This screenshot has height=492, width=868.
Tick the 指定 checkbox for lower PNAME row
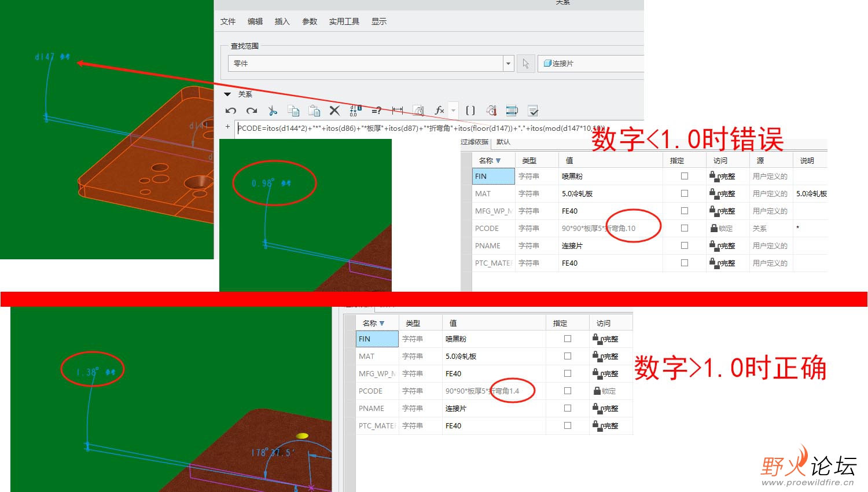(568, 408)
